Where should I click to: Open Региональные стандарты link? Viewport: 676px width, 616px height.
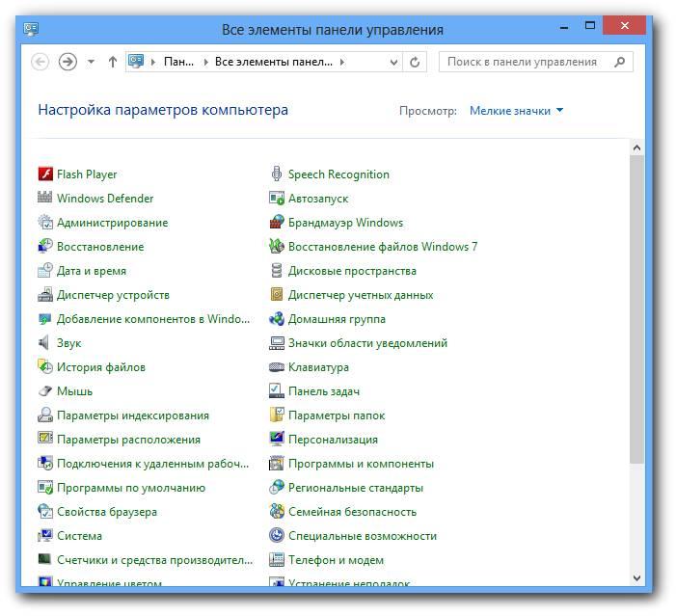tap(356, 488)
